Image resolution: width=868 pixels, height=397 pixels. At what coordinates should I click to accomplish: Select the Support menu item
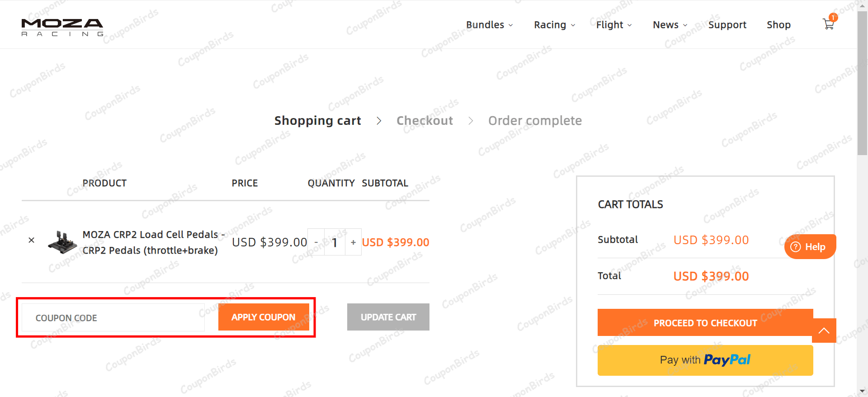pyautogui.click(x=727, y=25)
